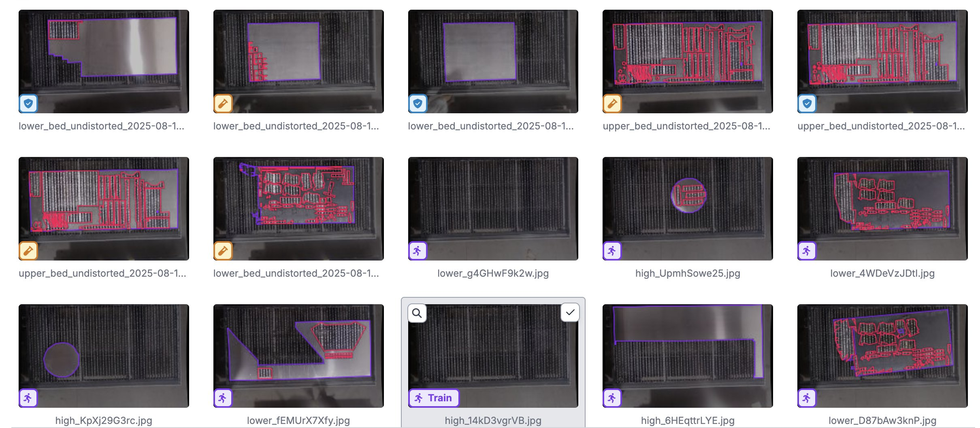Open the lower_g4GHwF9k2w.jpg empty bed thumbnail
This screenshot has height=428, width=980.
(493, 209)
